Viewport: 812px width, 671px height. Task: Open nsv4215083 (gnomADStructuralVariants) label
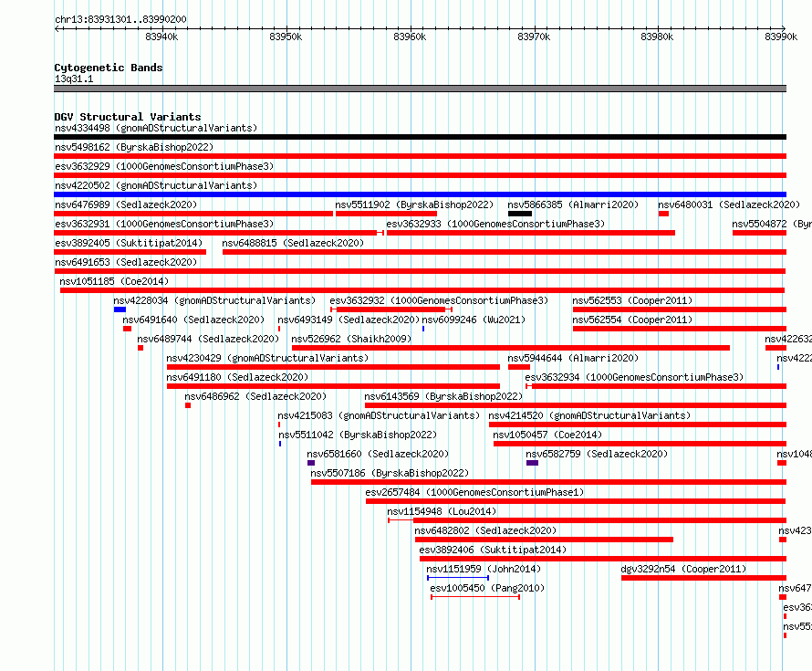[x=379, y=415]
